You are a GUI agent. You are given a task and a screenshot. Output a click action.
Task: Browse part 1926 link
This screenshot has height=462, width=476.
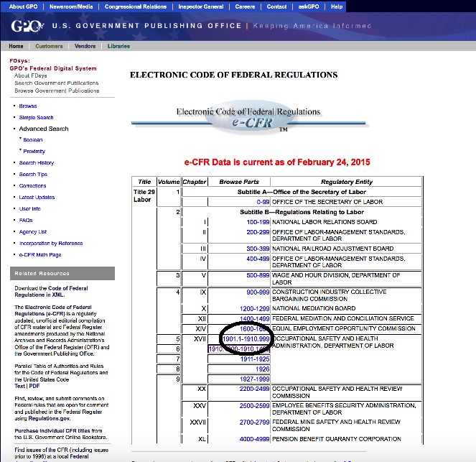coord(263,369)
